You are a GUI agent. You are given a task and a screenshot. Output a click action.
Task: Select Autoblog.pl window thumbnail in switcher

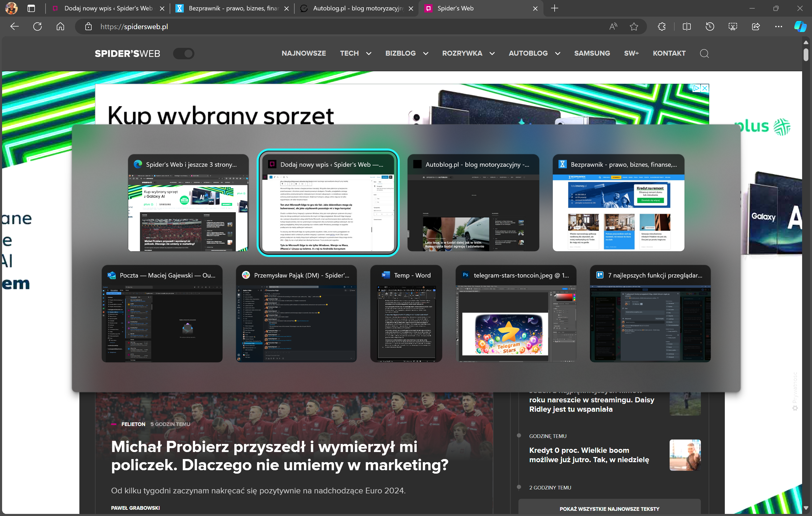[473, 203]
